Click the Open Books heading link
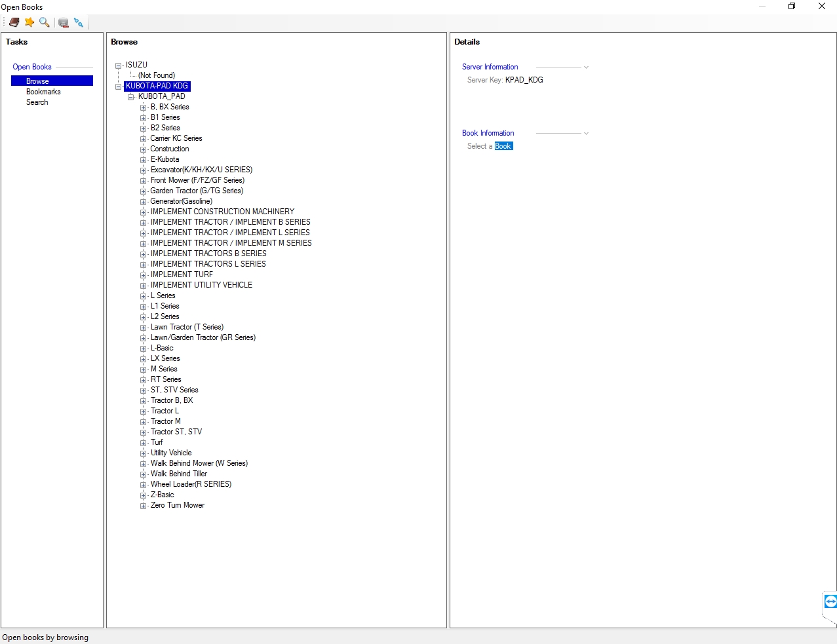This screenshot has width=837, height=644. [32, 67]
